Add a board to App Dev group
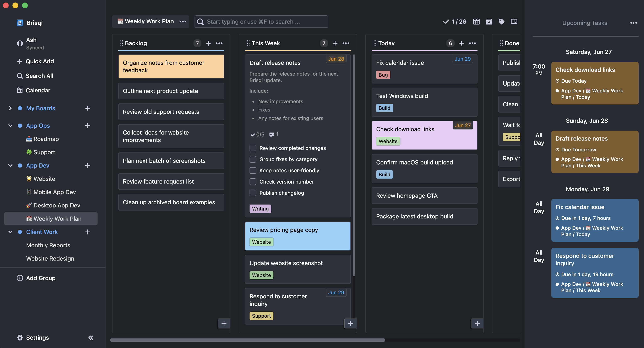This screenshot has width=644, height=348. [x=87, y=165]
